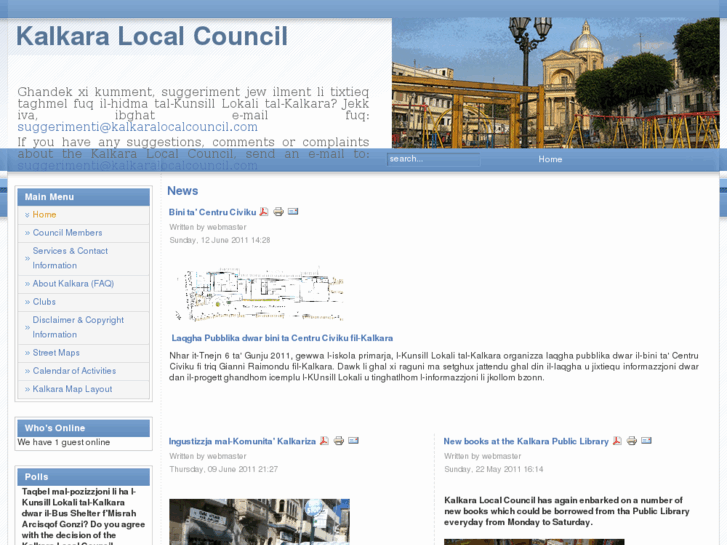Click the suggerimenti email link under Maltese text
727x545 pixels.
pyautogui.click(x=137, y=127)
